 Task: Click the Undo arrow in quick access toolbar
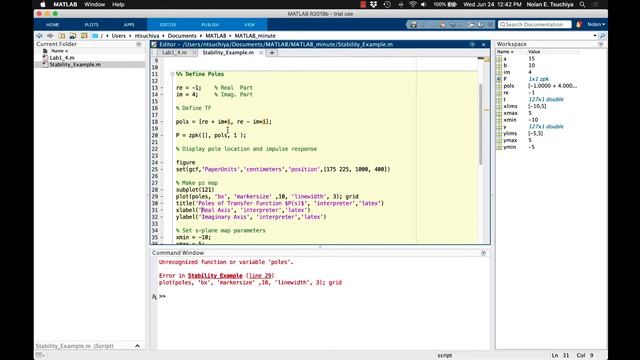452,24
